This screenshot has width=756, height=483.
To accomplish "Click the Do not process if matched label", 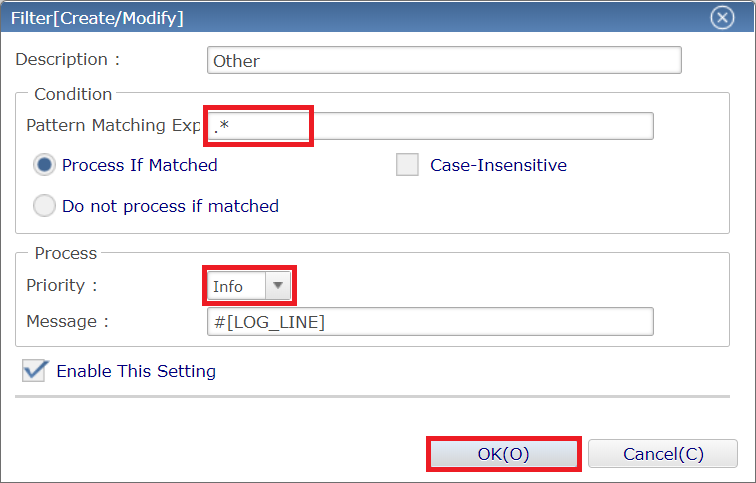I will click(171, 206).
